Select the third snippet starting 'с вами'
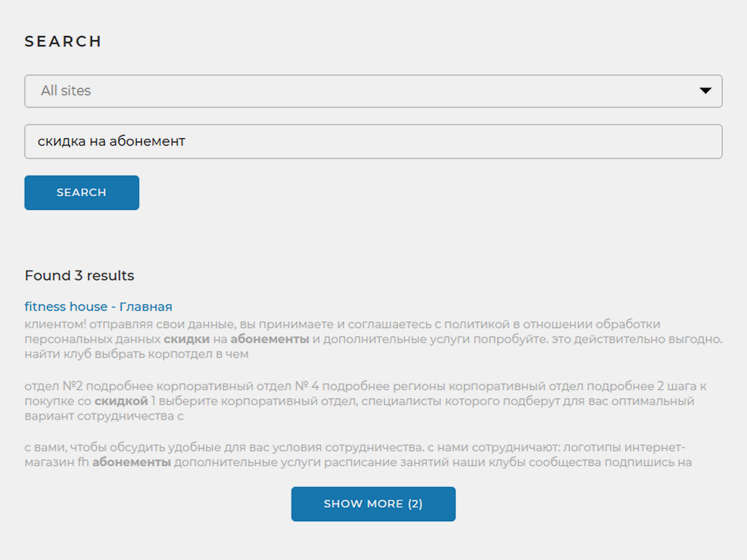The height and width of the screenshot is (560, 747). 358,455
